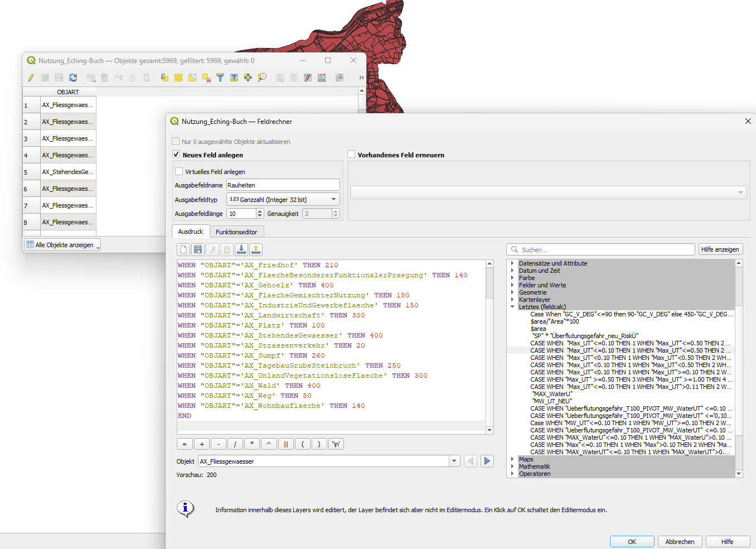The image size is (756, 549).
Task: Toggle editing mode with the pencil icon
Action: coord(31,78)
